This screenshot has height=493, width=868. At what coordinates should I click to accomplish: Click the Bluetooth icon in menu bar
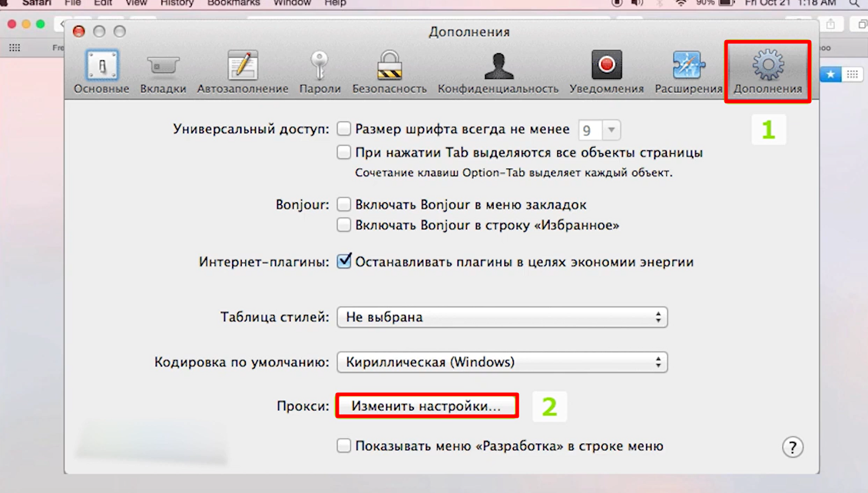click(660, 3)
